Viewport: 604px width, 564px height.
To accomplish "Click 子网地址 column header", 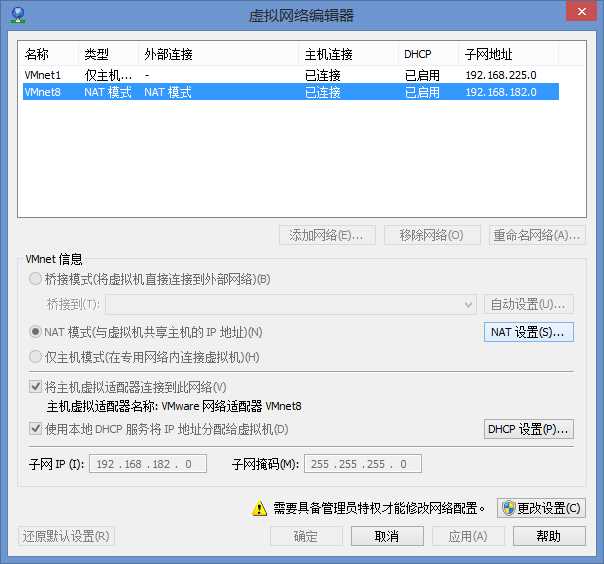I will (508, 54).
